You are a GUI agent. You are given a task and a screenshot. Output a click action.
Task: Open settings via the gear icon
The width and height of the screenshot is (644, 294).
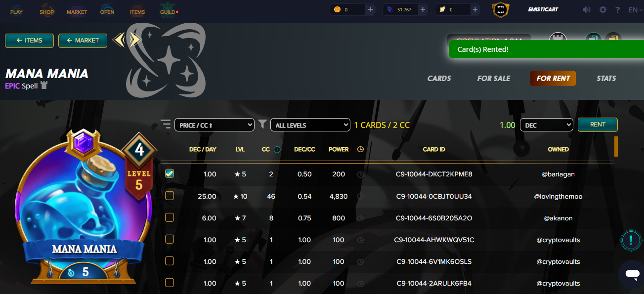[602, 10]
